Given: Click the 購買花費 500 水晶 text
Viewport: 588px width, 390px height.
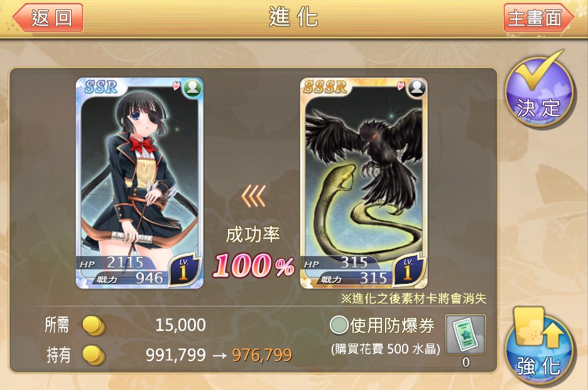Looking at the screenshot, I should point(386,349).
